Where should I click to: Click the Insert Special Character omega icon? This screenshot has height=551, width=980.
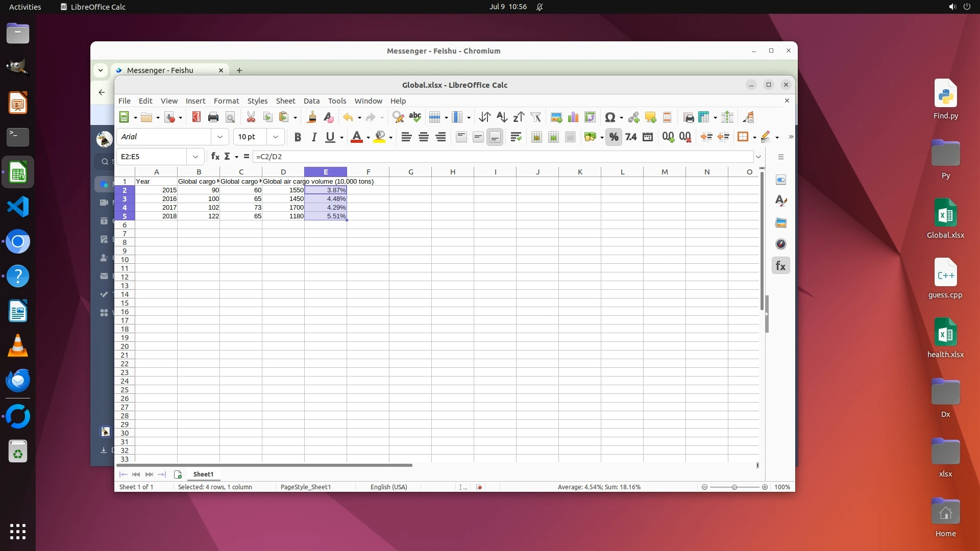click(x=609, y=117)
